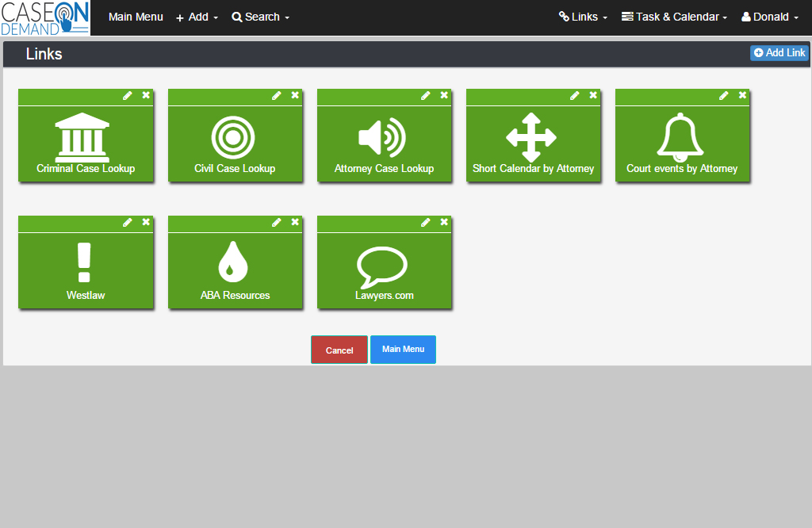Open the Donald user menu
The height and width of the screenshot is (528, 812).
click(770, 17)
